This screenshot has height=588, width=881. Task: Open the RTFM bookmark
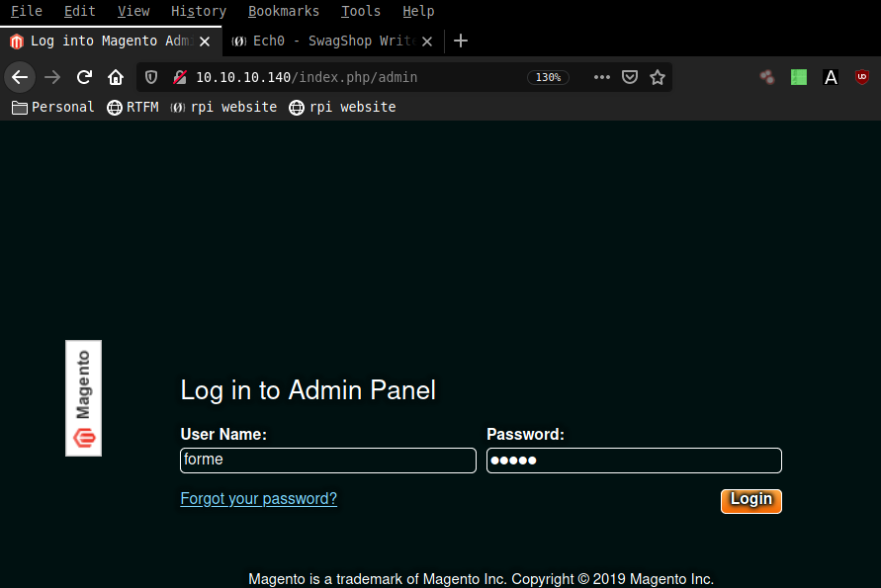133,108
